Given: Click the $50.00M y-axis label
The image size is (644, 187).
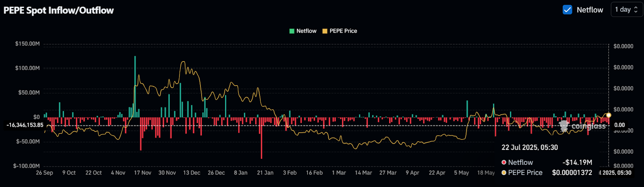Looking at the screenshot, I should (29, 92).
